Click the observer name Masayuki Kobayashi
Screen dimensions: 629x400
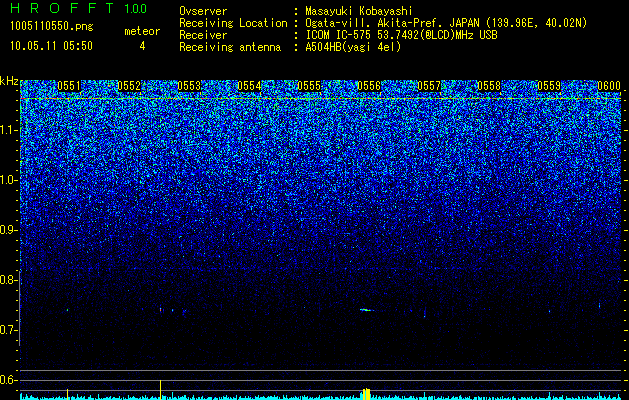(359, 11)
